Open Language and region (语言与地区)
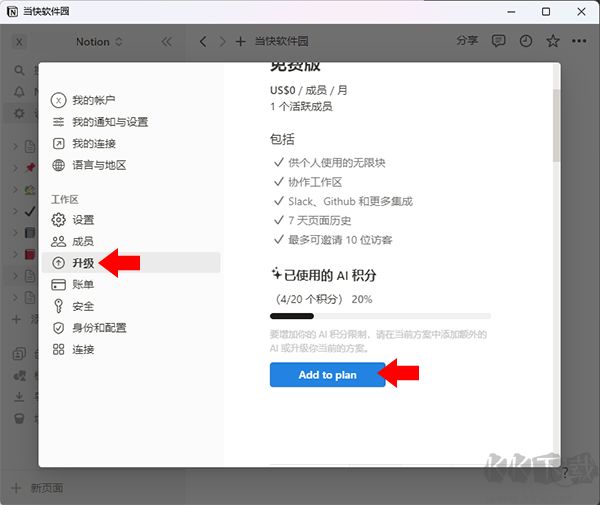Viewport: 600px width, 505px height. (89, 165)
